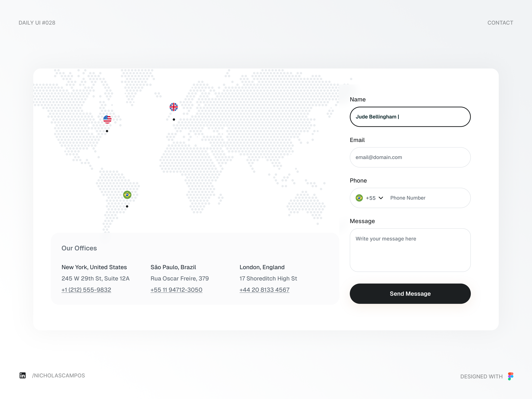This screenshot has height=399, width=532.
Task: Click the Brazil flag map pin
Action: coord(127,195)
